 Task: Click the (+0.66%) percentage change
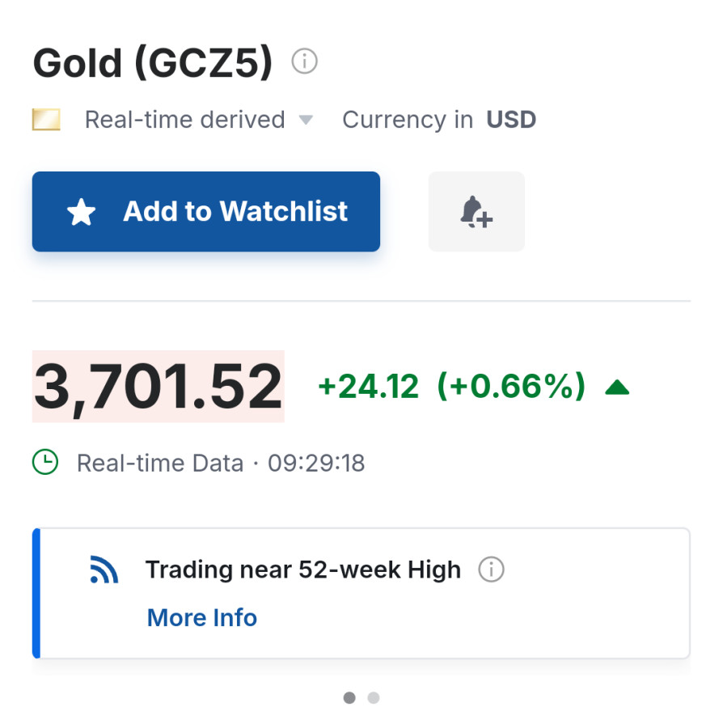tap(510, 387)
